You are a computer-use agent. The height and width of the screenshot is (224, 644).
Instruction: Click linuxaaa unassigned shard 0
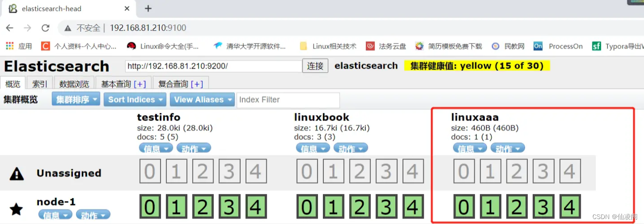tap(464, 172)
